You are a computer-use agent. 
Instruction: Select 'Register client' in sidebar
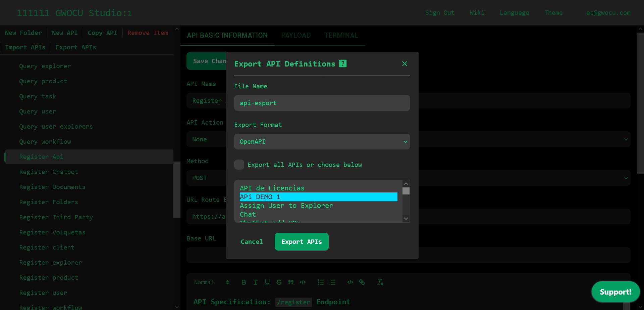click(47, 248)
